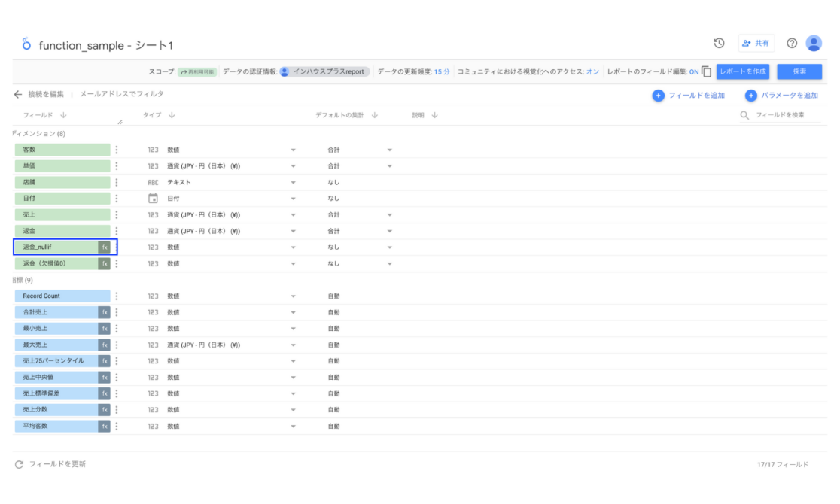Viewport: 840px width, 504px height.
Task: Click the help question mark icon
Action: point(790,44)
